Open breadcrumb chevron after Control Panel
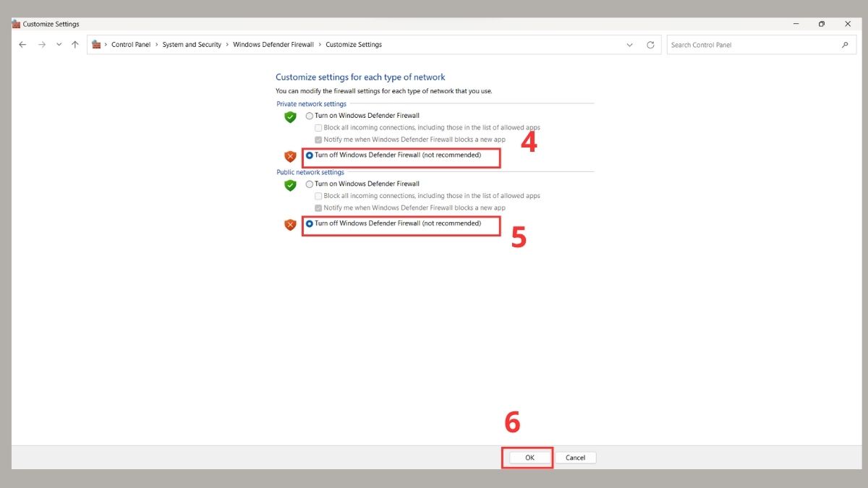 [156, 45]
